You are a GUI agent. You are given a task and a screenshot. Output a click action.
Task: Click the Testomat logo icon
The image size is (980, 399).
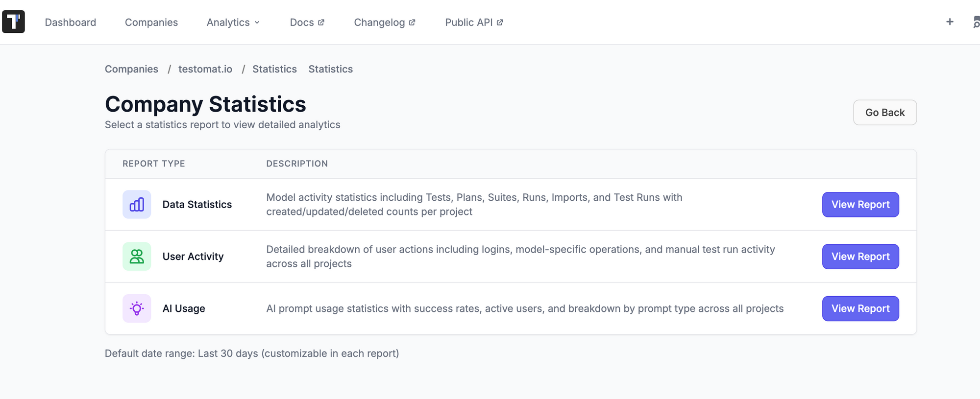(13, 22)
